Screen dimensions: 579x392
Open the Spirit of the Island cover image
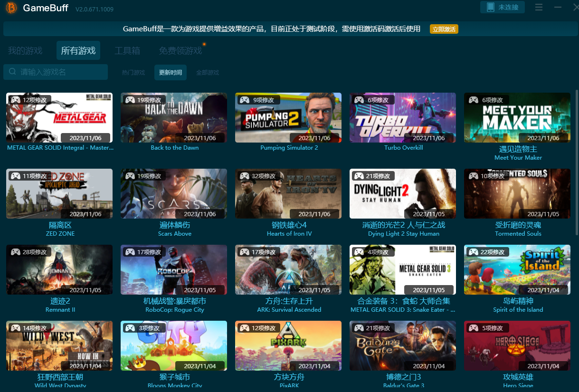pos(517,269)
